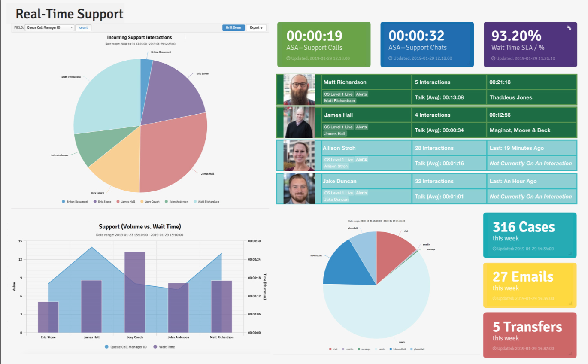Toggle Wait Time legend in volume chart

coord(156,346)
